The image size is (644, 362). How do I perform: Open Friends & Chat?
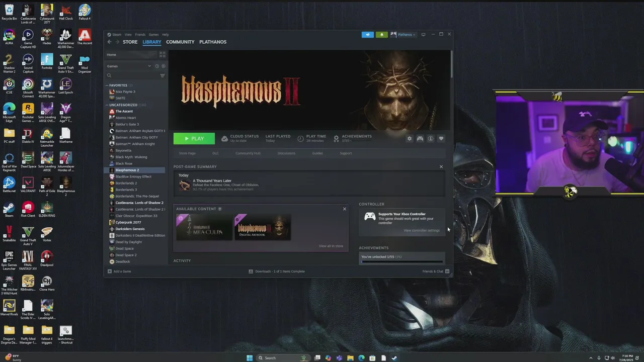point(436,271)
